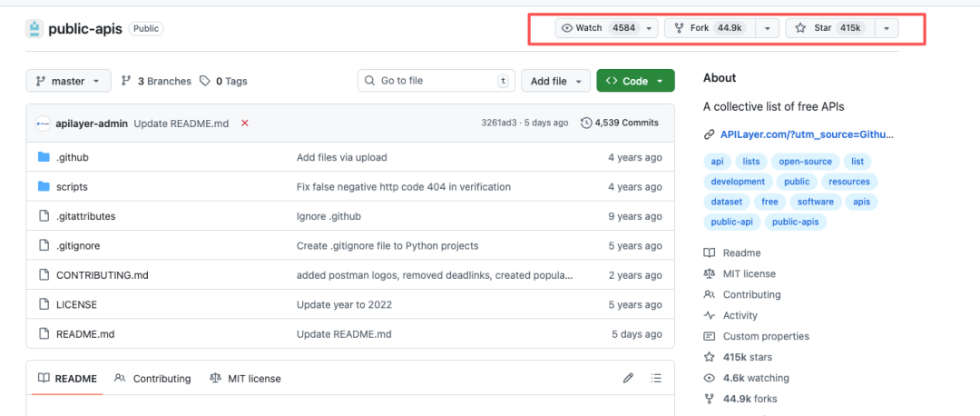
Task: Click the public-apis repository avatar icon
Action: (x=35, y=29)
